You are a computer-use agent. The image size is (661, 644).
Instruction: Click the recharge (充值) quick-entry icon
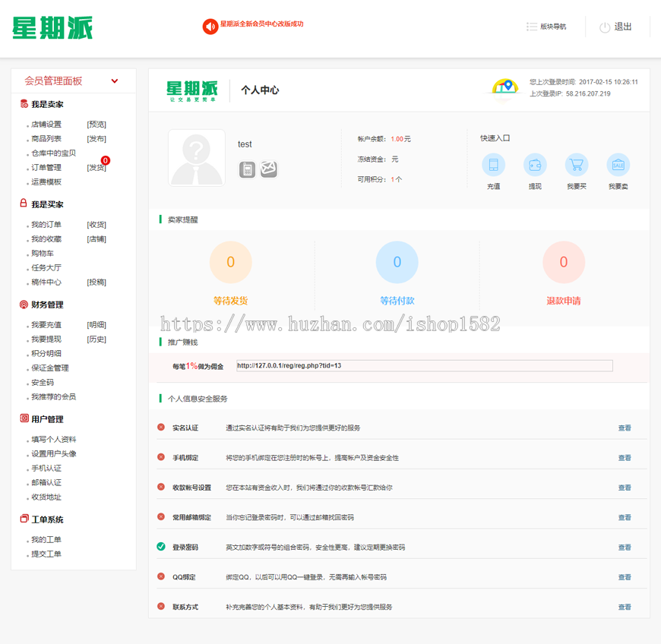pyautogui.click(x=493, y=166)
